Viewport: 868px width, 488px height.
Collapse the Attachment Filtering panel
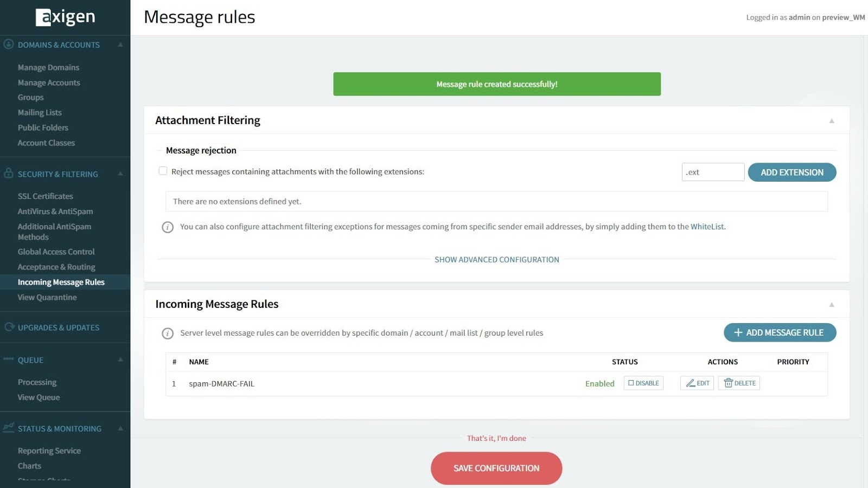tap(831, 121)
